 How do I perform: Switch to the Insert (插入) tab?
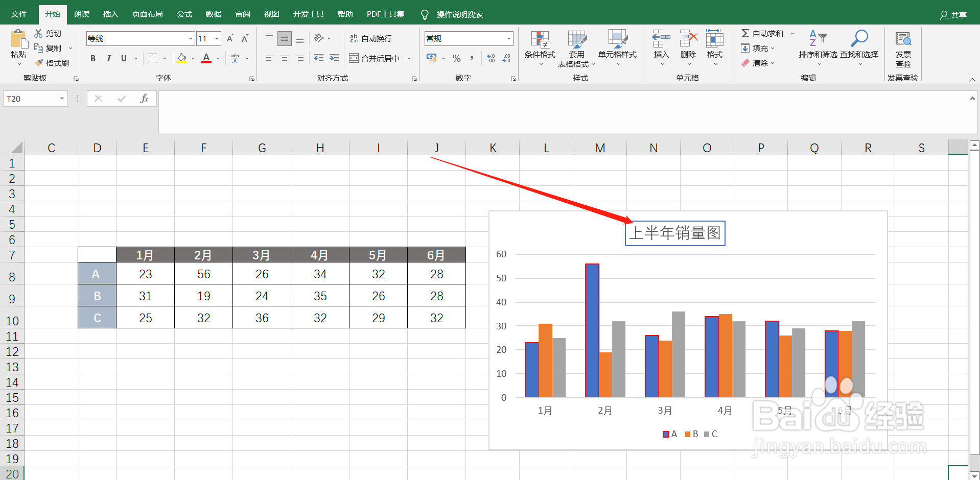110,14
